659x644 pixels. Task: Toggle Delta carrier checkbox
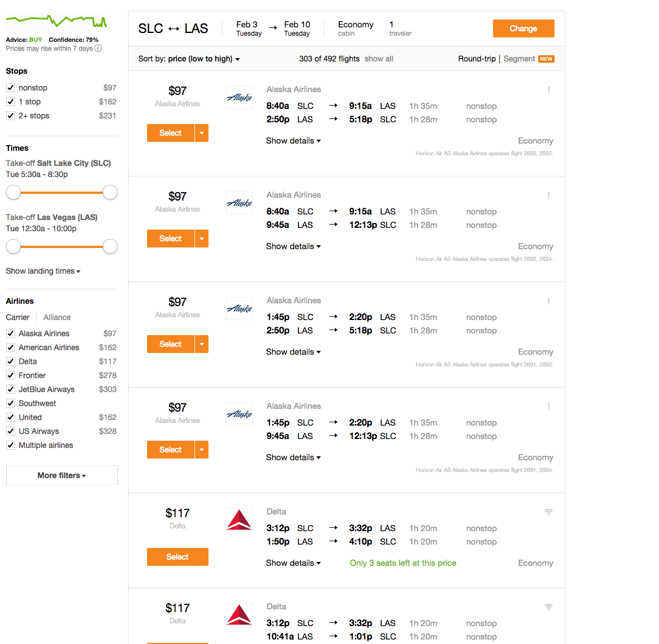coord(11,361)
